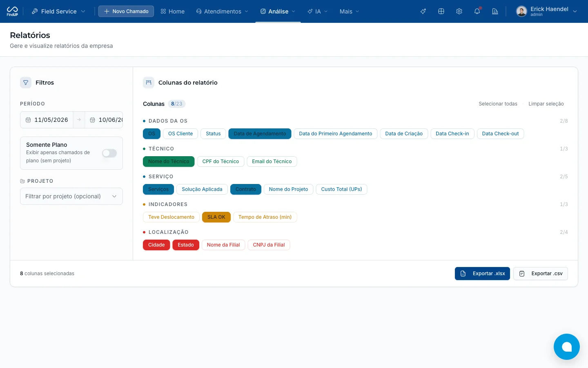Click the 8/23 columns counter badge
This screenshot has height=368, width=588.
coord(177,104)
